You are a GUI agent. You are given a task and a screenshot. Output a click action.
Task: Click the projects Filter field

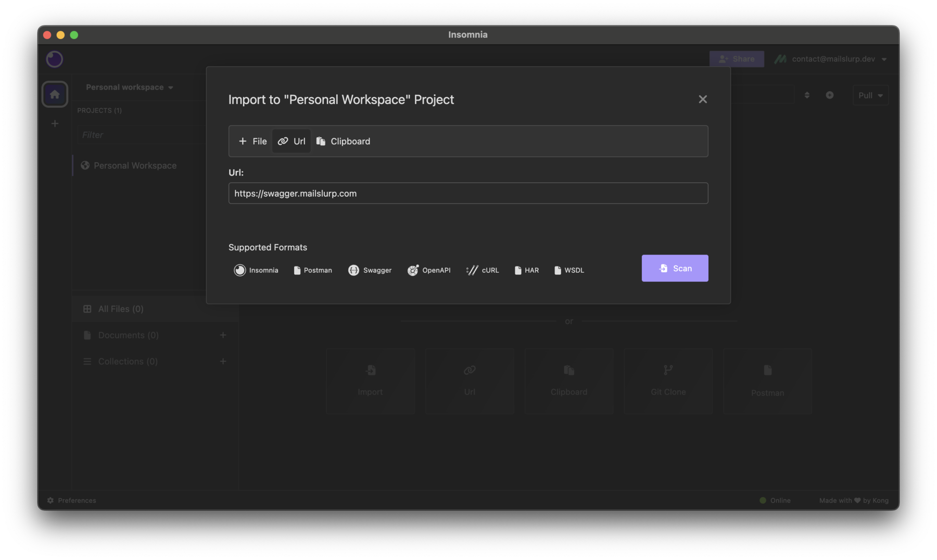[142, 135]
